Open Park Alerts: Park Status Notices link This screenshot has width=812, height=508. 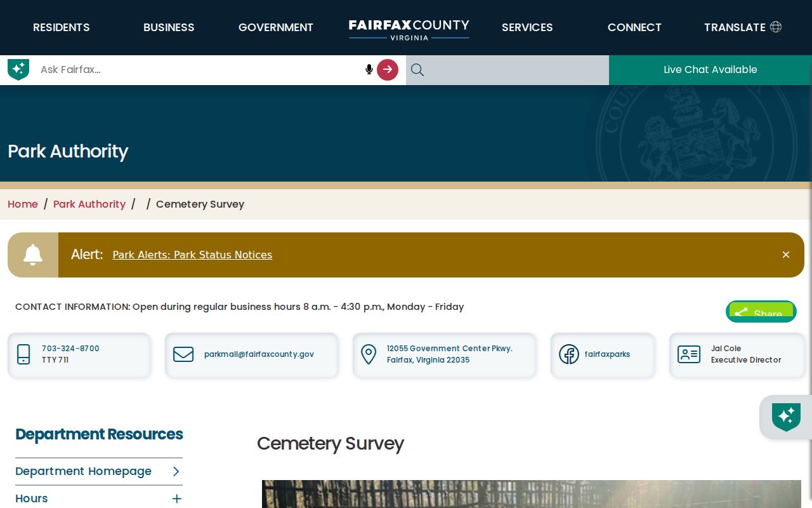pos(192,255)
